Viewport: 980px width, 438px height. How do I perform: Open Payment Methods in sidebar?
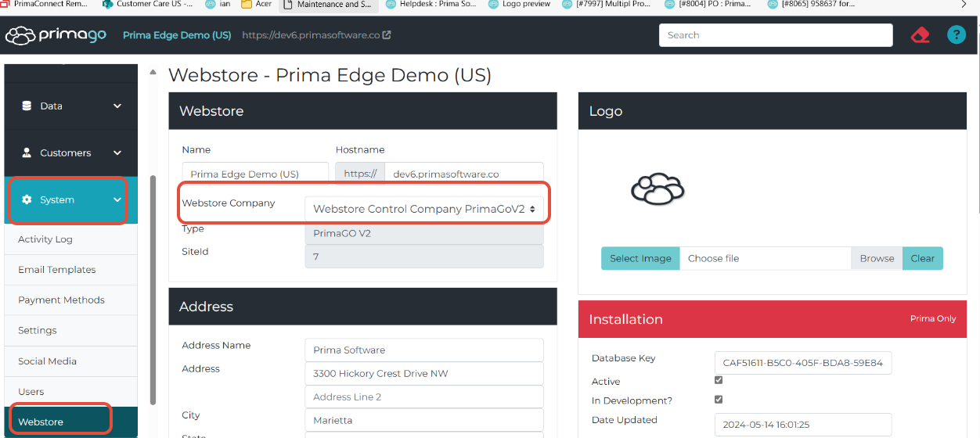pos(70,300)
